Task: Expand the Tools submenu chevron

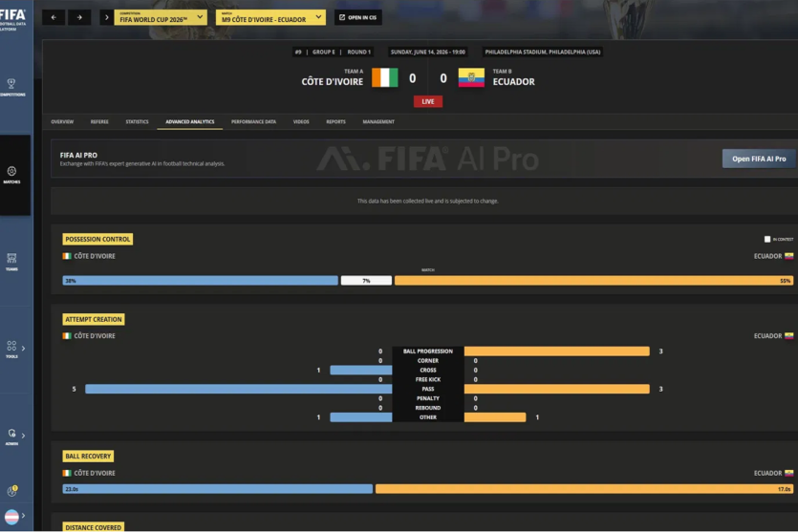Action: 23,349
